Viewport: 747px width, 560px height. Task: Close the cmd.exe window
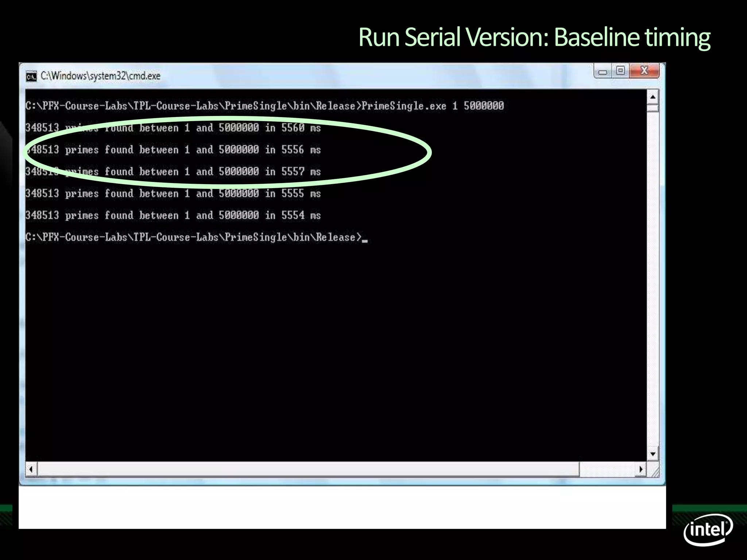click(645, 71)
